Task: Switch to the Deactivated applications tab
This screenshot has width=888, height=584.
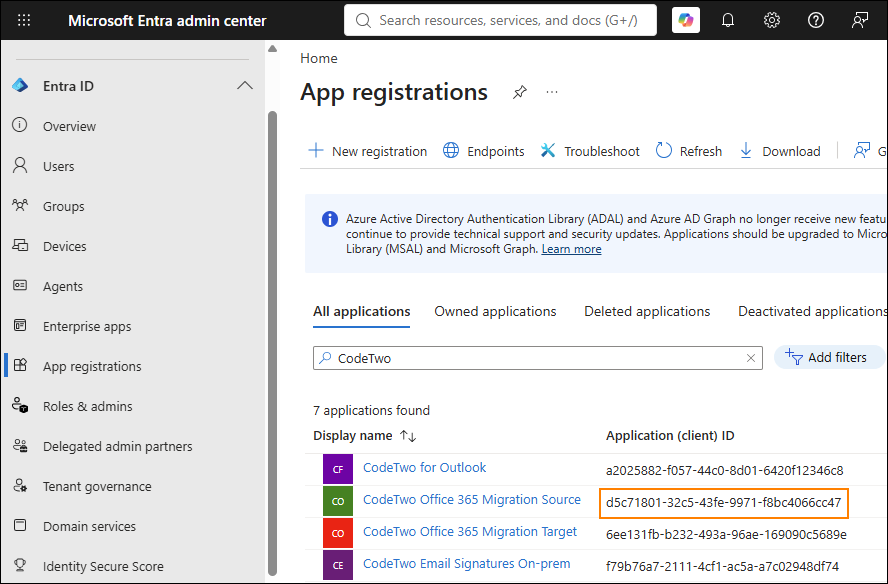Action: click(x=813, y=312)
